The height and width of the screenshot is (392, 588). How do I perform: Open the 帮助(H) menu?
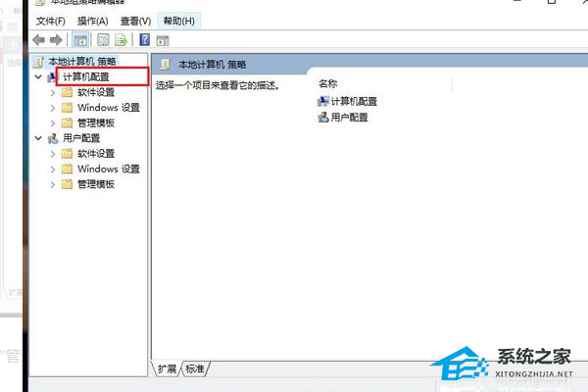coord(179,21)
